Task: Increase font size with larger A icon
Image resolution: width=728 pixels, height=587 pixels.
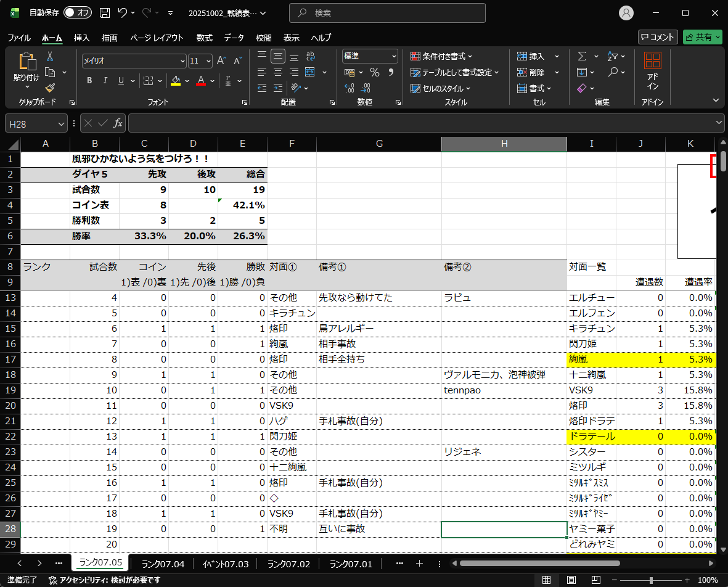Action: (x=221, y=61)
